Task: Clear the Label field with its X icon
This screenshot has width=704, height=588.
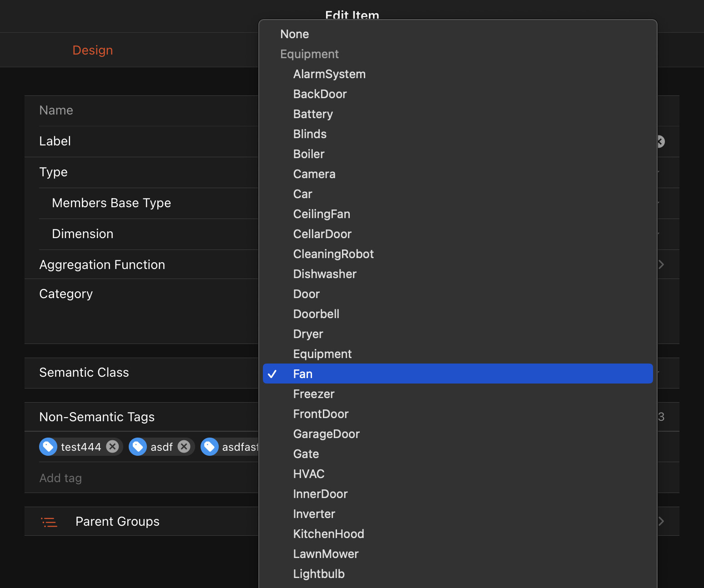Action: pyautogui.click(x=659, y=141)
